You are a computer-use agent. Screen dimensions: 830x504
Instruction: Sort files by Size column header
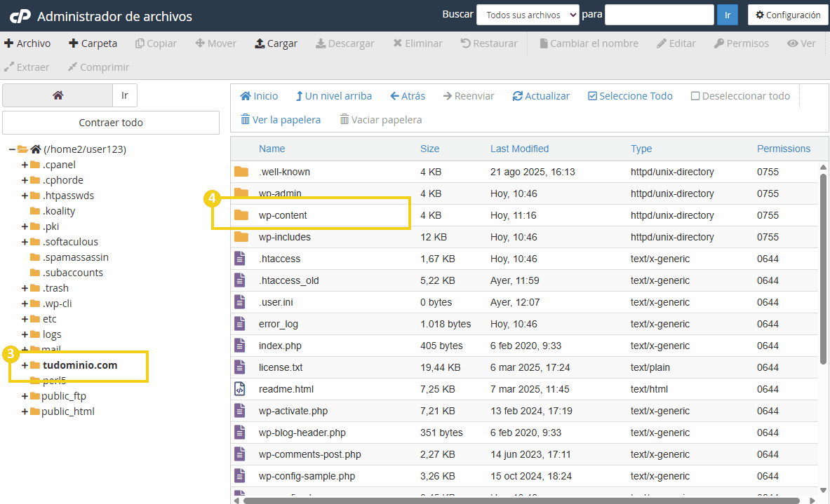(429, 149)
